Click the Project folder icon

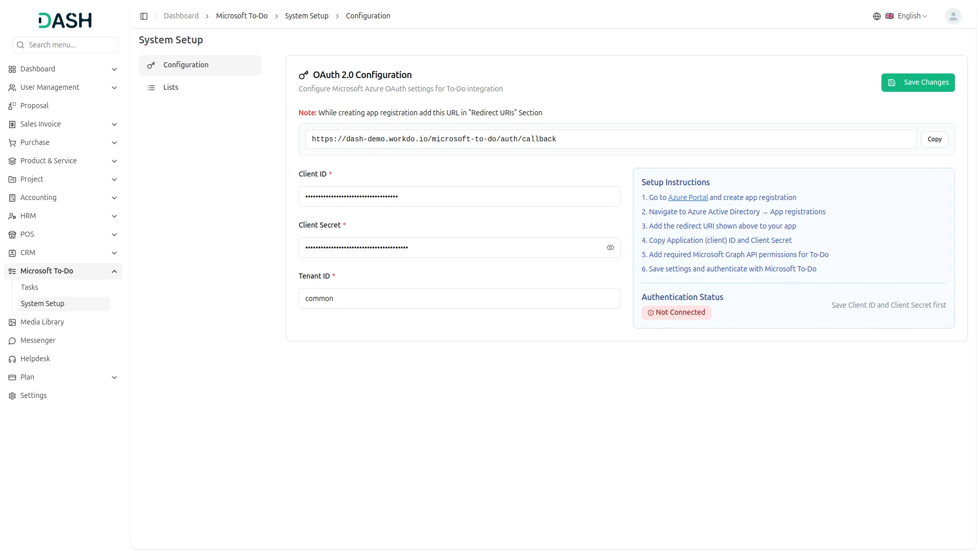[12, 180]
